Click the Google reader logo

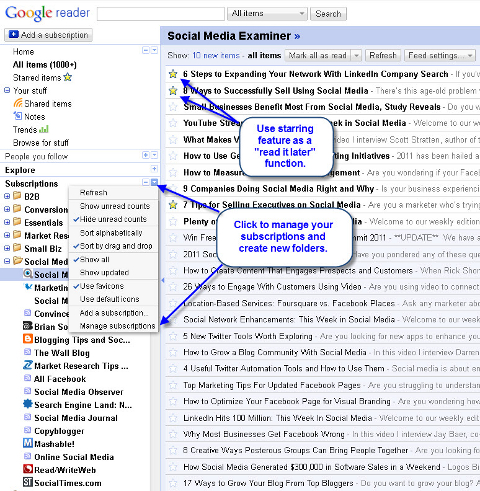pyautogui.click(x=47, y=13)
